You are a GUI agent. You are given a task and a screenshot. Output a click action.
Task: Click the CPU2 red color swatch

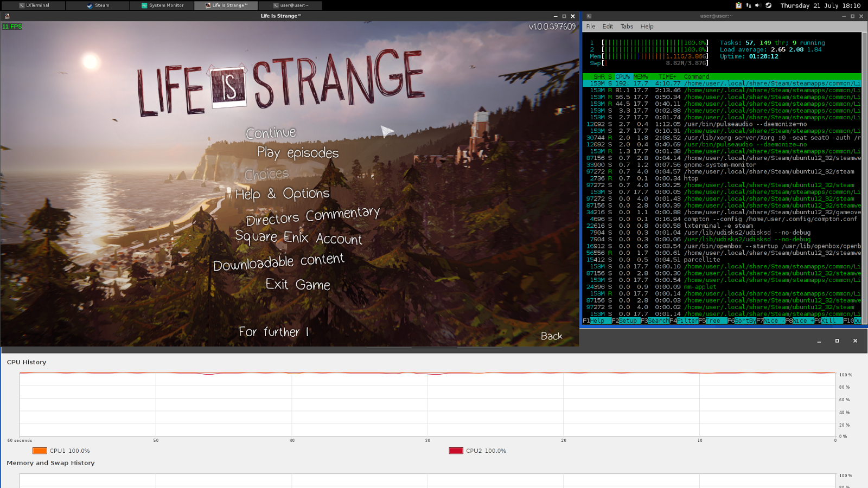pyautogui.click(x=456, y=451)
